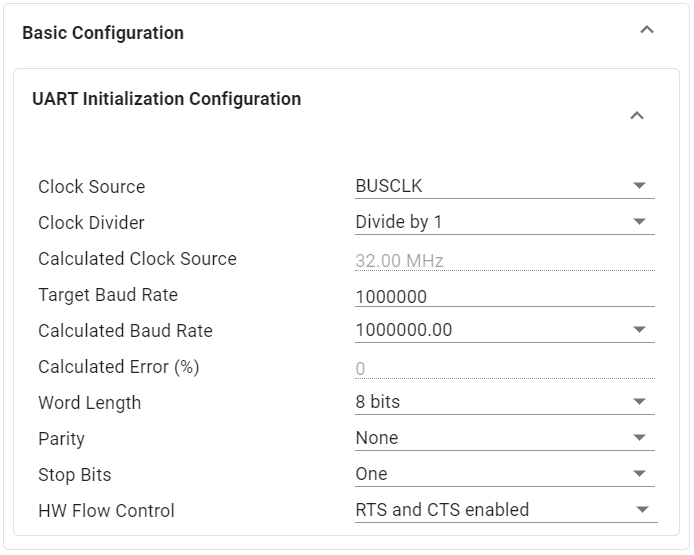Screen dimensions: 694x555
Task: Select the Divide by 1 value
Action: (399, 222)
